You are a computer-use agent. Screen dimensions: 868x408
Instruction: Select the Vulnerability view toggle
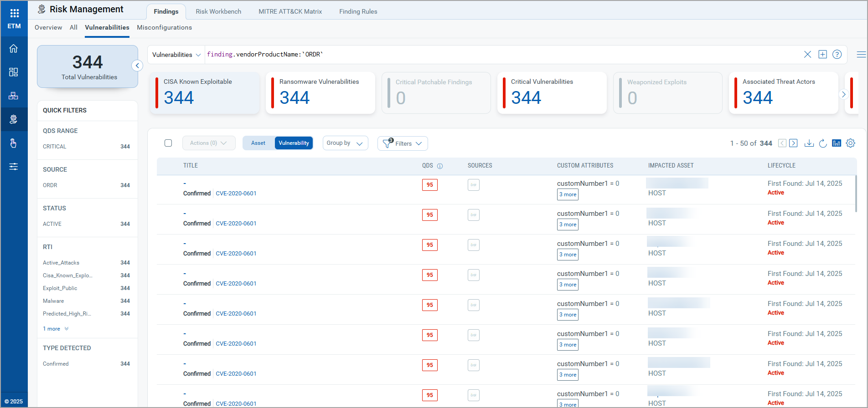pyautogui.click(x=294, y=143)
